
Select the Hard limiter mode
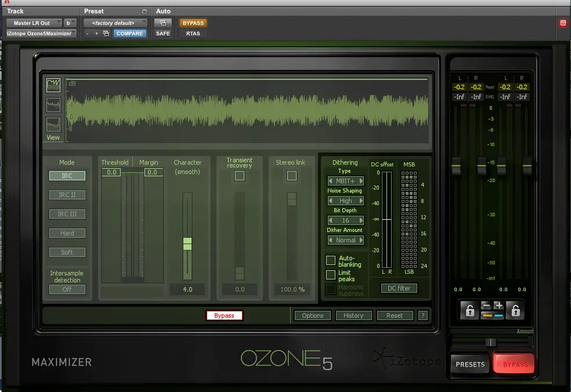pyautogui.click(x=67, y=233)
